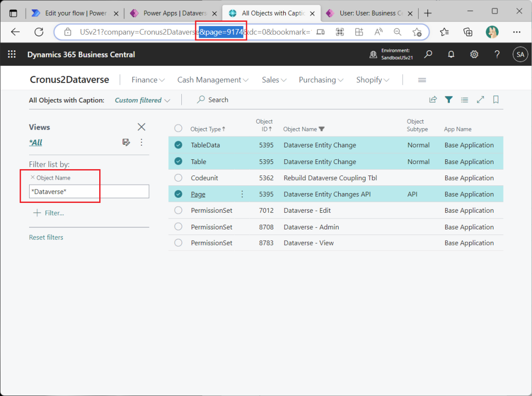Screen dimensions: 532x396
Task: Open more options for the All view
Action: (x=141, y=142)
